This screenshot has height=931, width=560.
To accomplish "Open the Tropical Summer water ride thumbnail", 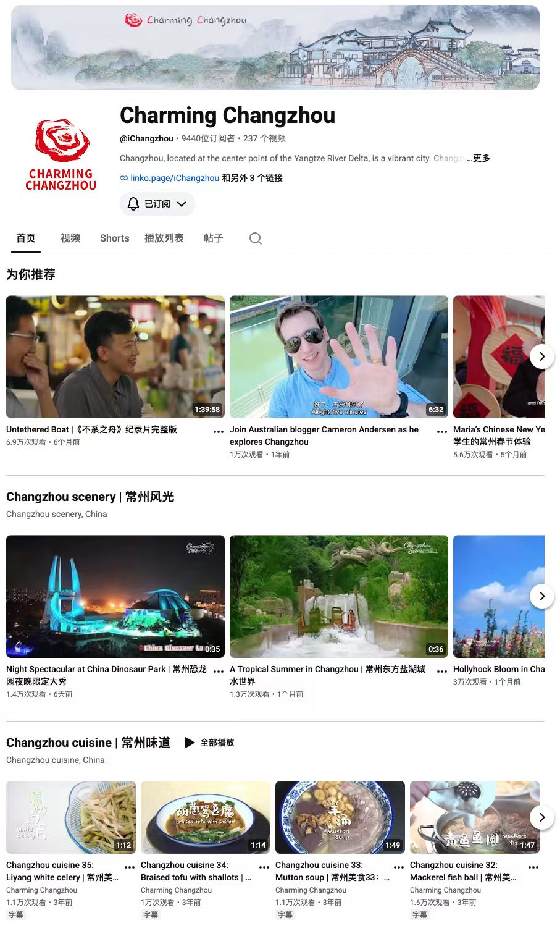I will tap(339, 596).
